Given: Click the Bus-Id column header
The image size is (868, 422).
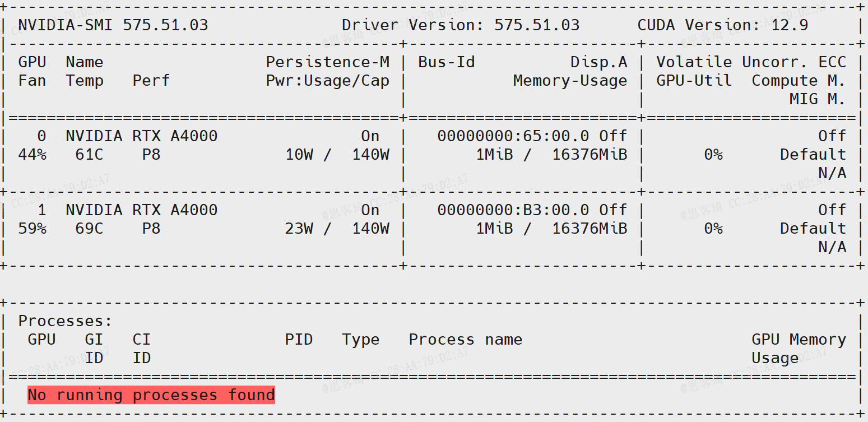Looking at the screenshot, I should pyautogui.click(x=447, y=62).
